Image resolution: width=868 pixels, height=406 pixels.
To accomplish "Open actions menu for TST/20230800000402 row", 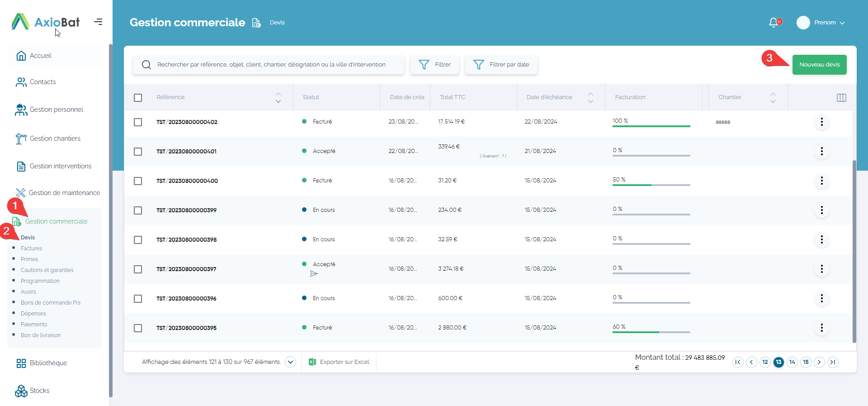I will coord(821,122).
